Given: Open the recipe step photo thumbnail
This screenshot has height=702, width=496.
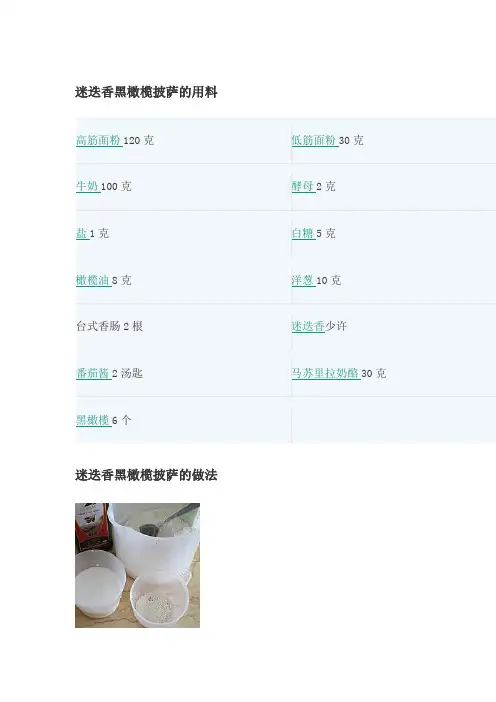Looking at the screenshot, I should [137, 565].
